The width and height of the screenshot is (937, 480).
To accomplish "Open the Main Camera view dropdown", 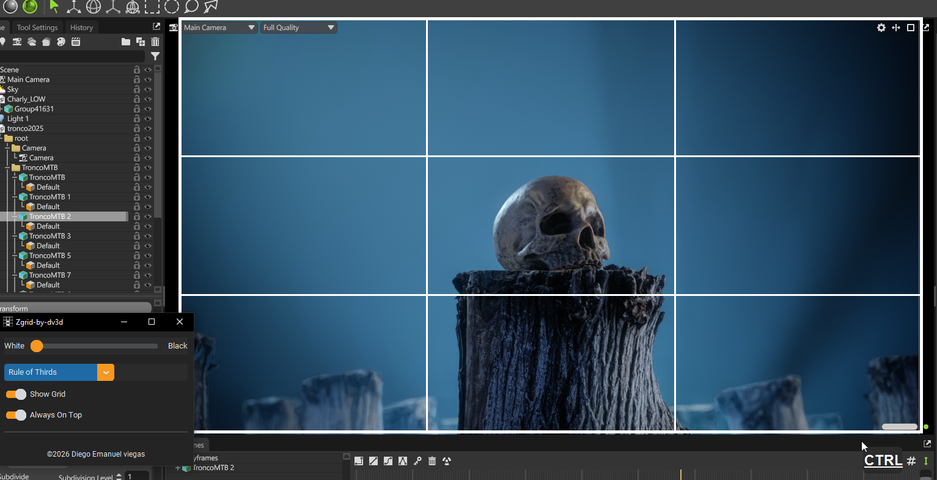I will [x=220, y=28].
